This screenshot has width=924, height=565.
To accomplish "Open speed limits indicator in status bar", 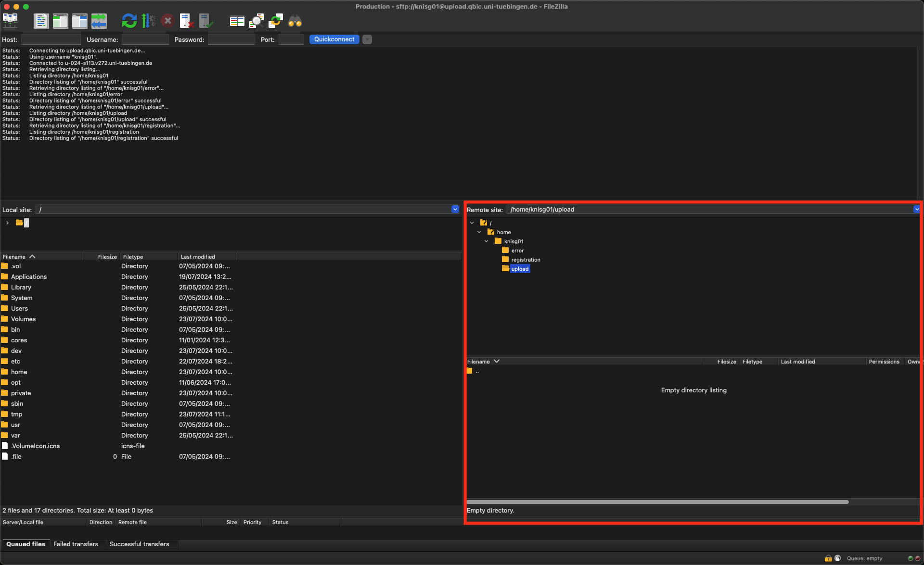I will point(838,558).
